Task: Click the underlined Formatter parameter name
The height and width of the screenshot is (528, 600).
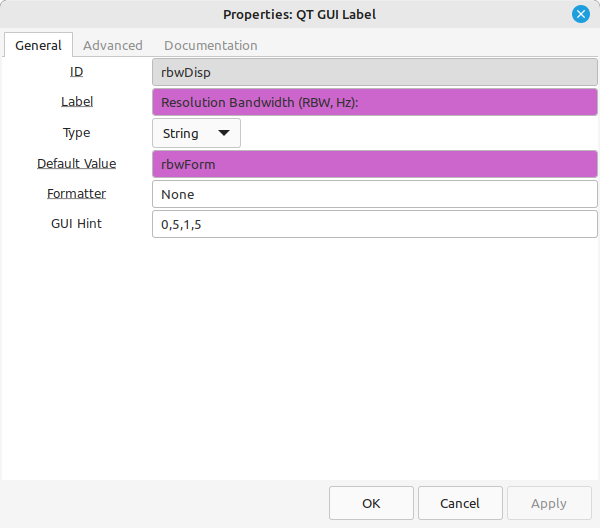Action: click(77, 194)
